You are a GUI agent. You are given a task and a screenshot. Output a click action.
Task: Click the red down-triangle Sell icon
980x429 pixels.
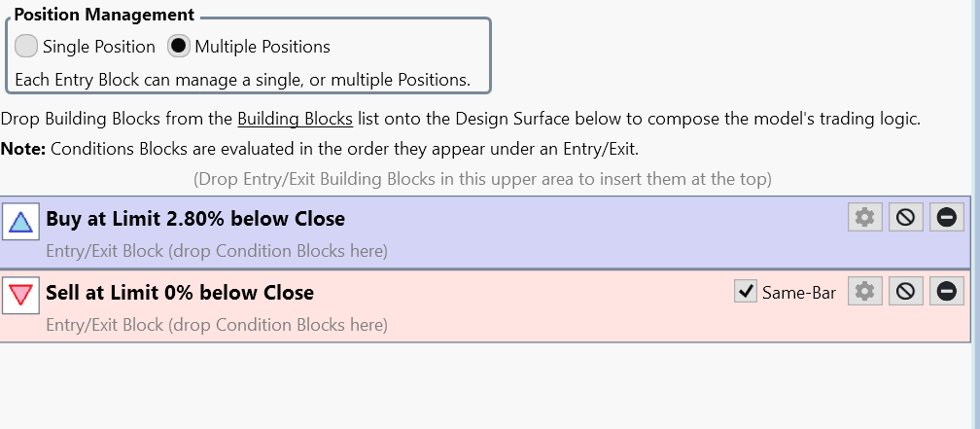[x=20, y=295]
